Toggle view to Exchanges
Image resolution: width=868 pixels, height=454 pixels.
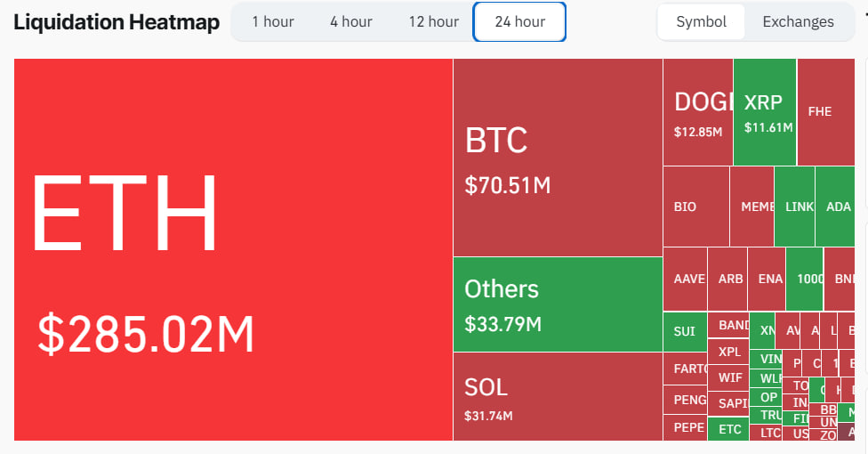pos(798,21)
